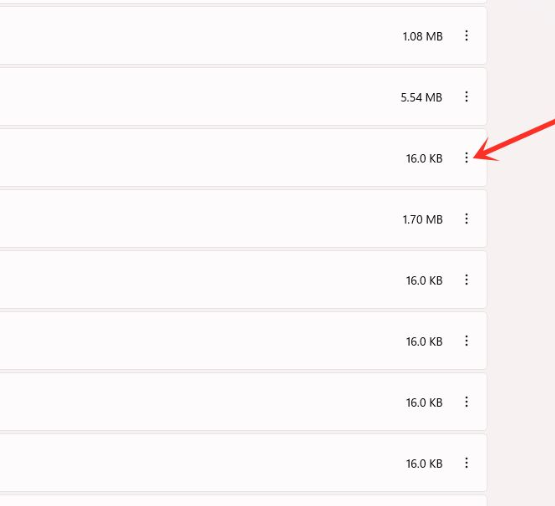
Task: Click the 16.0 KB label beside the red arrow
Action: tap(424, 159)
